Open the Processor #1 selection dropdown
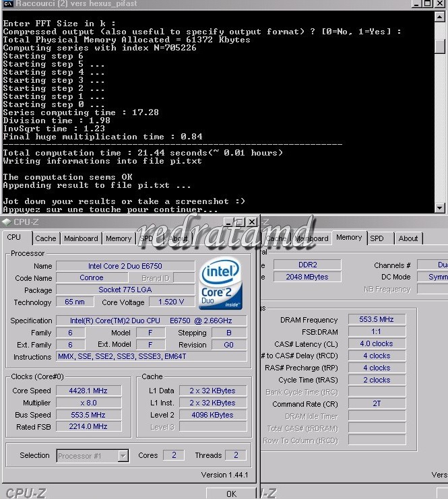Screen dimensions: 448x499 (123, 456)
